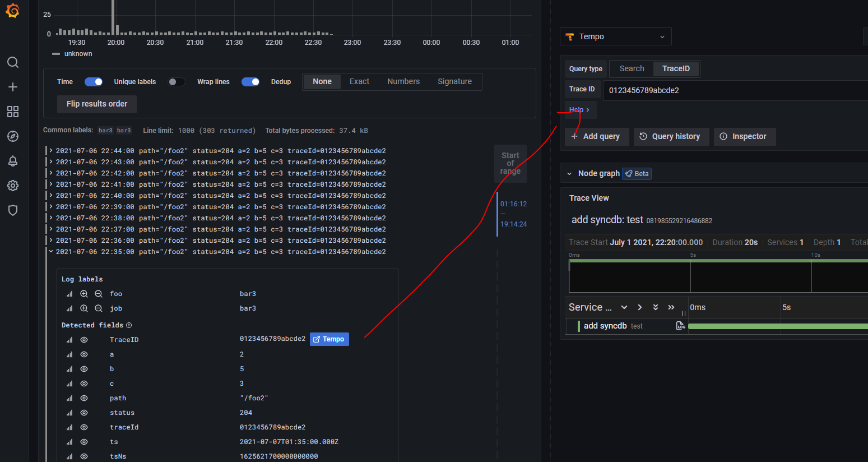The image size is (868, 462).
Task: Set Dedup to Exact
Action: tap(359, 81)
